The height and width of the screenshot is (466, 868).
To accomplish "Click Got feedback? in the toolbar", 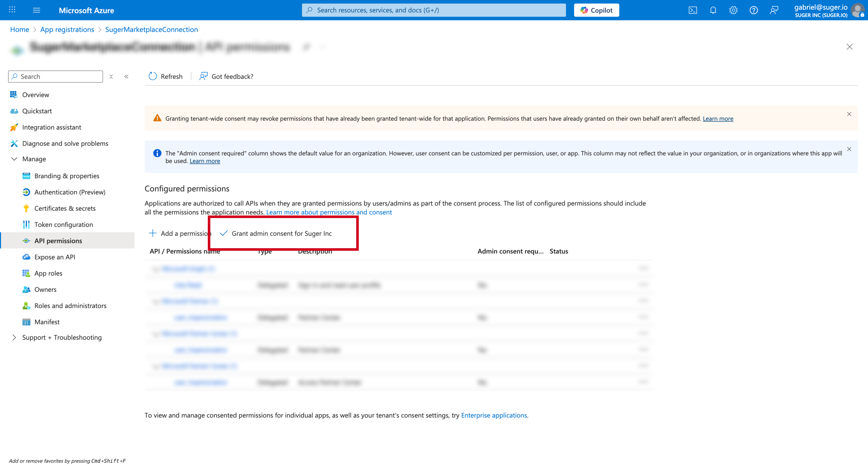I will [226, 76].
